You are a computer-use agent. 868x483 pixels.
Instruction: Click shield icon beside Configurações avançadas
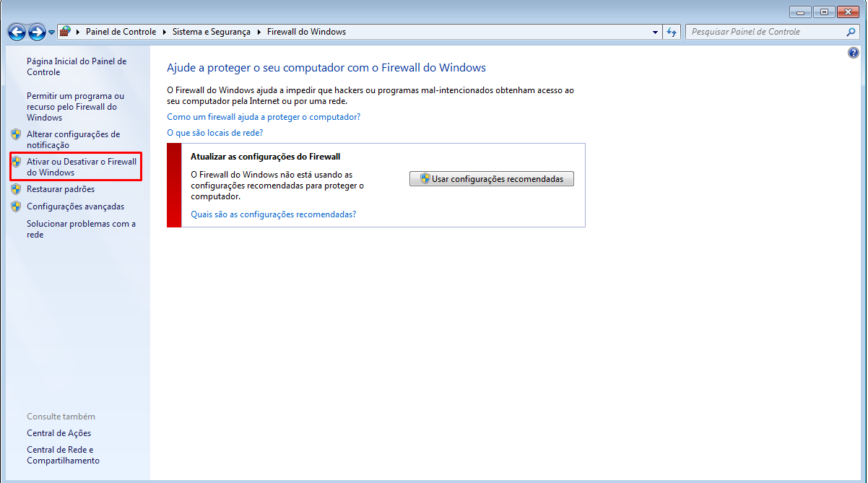click(16, 206)
